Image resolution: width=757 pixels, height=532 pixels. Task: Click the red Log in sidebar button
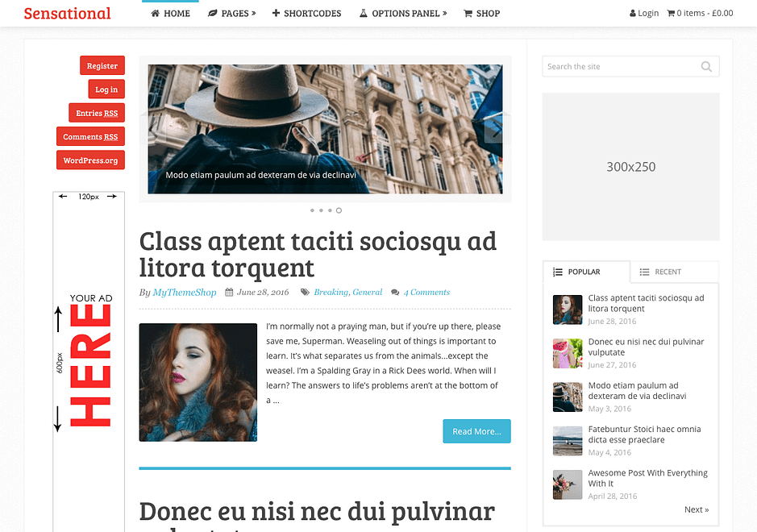[106, 89]
